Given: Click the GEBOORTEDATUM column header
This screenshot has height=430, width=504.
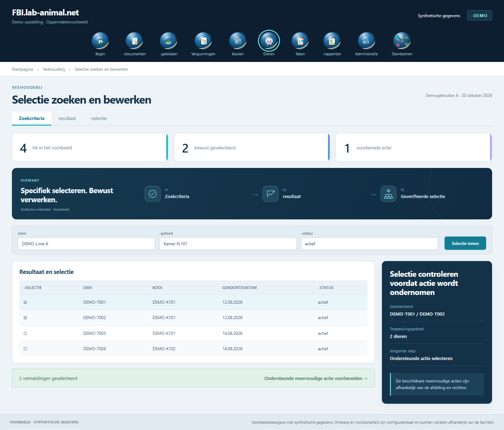Looking at the screenshot, I should pyautogui.click(x=239, y=288).
